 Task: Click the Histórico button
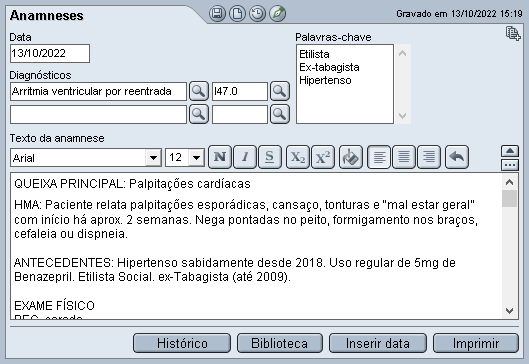tap(182, 343)
